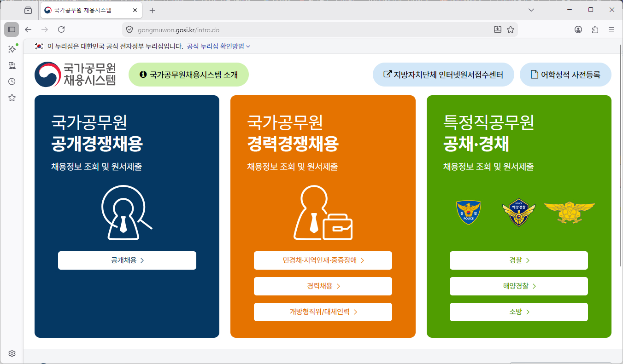Open a new tab with plus button

point(153,10)
